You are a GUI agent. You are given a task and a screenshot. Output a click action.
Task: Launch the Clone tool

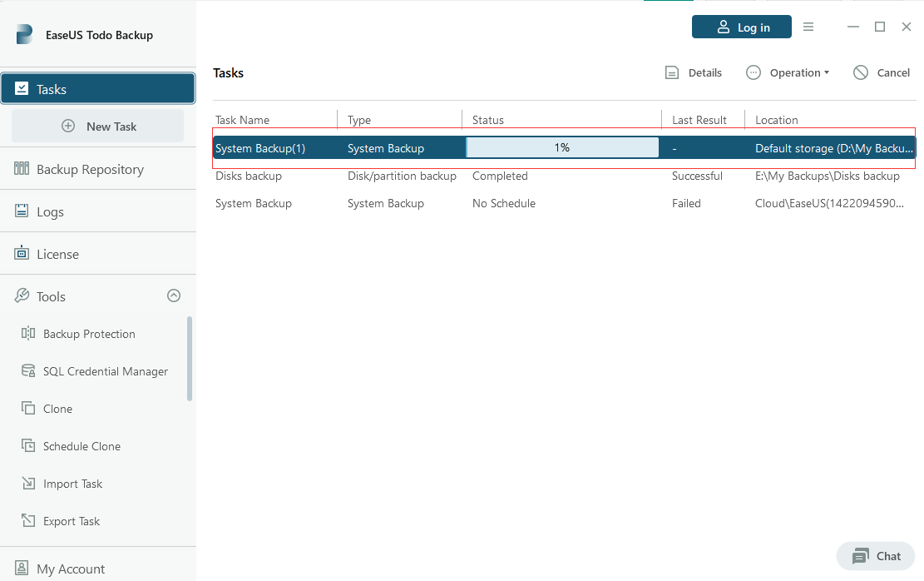57,409
